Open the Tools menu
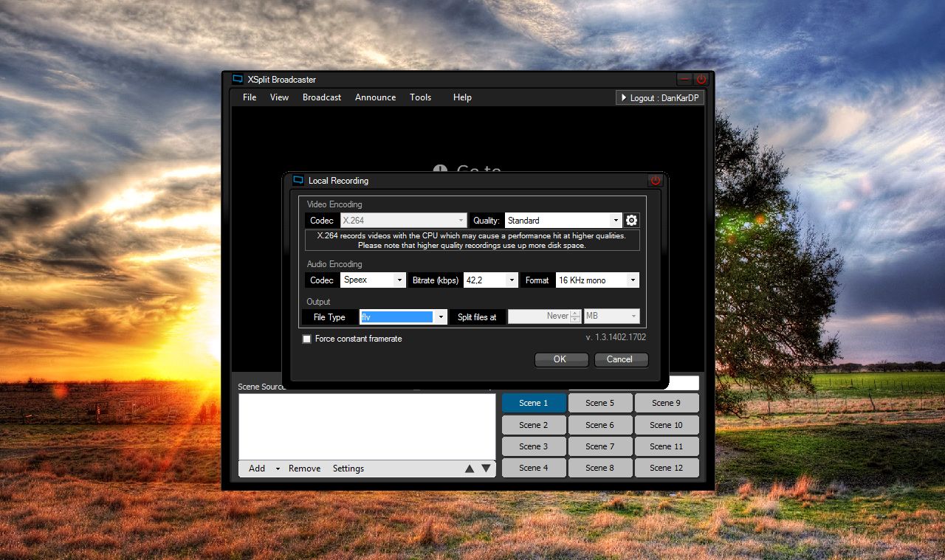This screenshot has width=945, height=560. tap(421, 97)
